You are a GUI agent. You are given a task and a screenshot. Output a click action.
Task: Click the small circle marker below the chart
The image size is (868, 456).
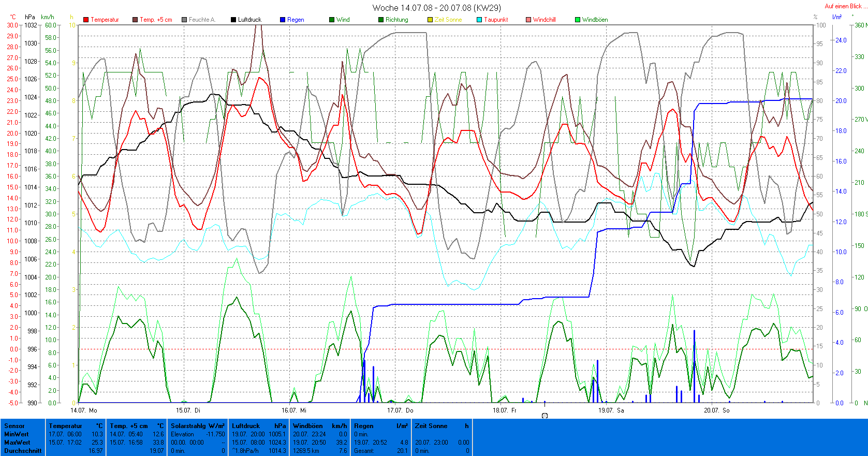click(545, 416)
